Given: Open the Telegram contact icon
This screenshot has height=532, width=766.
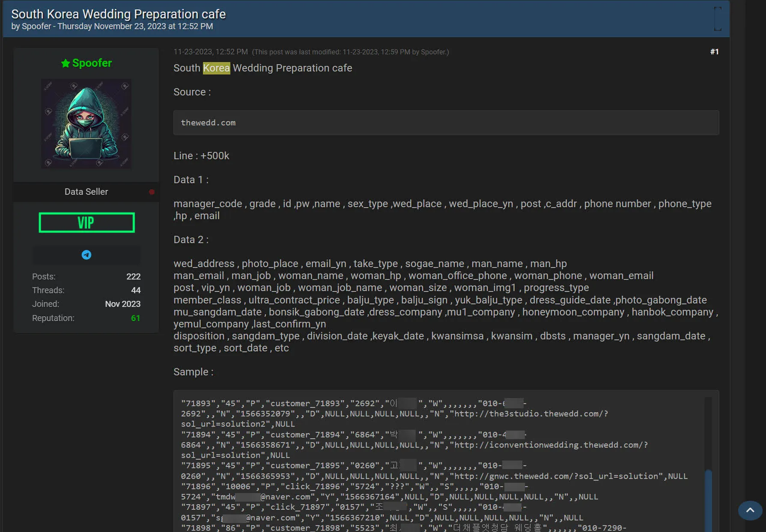Looking at the screenshot, I should click(86, 255).
